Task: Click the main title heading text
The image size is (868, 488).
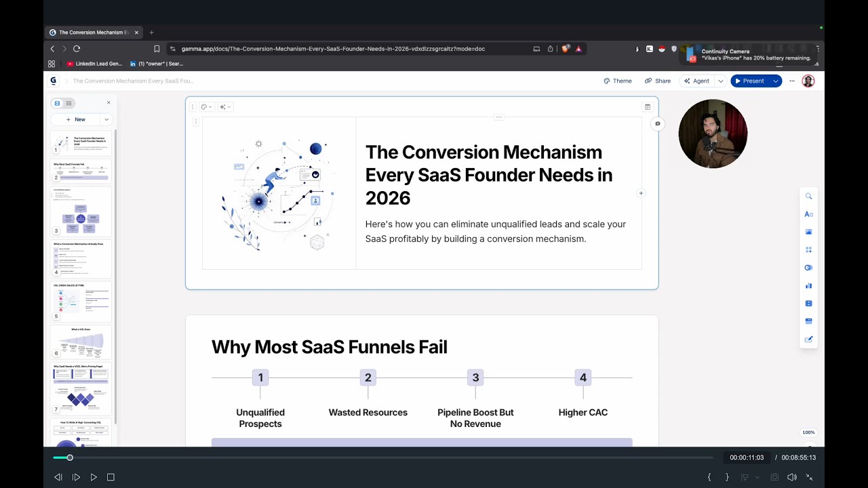Action: pos(489,175)
